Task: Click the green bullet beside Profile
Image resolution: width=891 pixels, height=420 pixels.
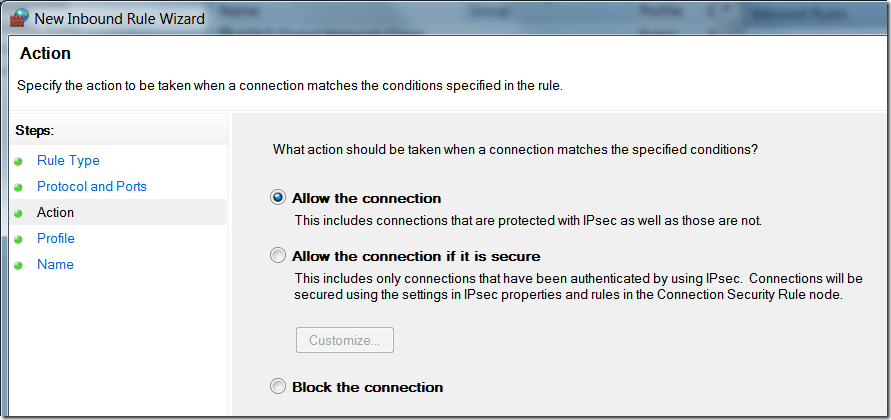Action: 18,240
